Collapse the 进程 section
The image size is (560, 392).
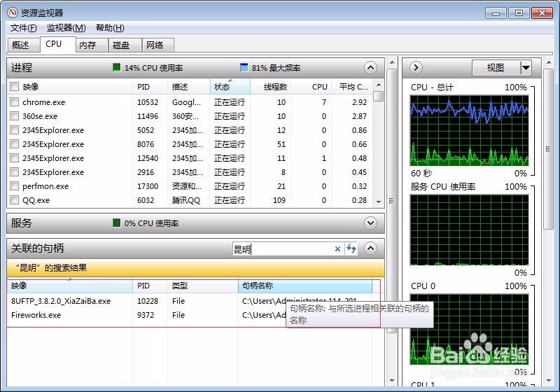pyautogui.click(x=371, y=67)
